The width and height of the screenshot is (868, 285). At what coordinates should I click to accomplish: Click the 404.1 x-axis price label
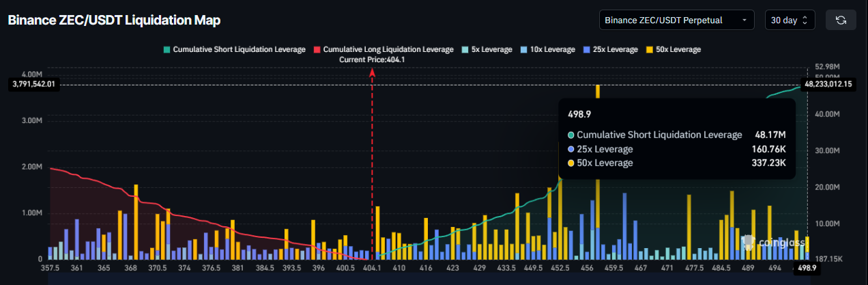373,269
